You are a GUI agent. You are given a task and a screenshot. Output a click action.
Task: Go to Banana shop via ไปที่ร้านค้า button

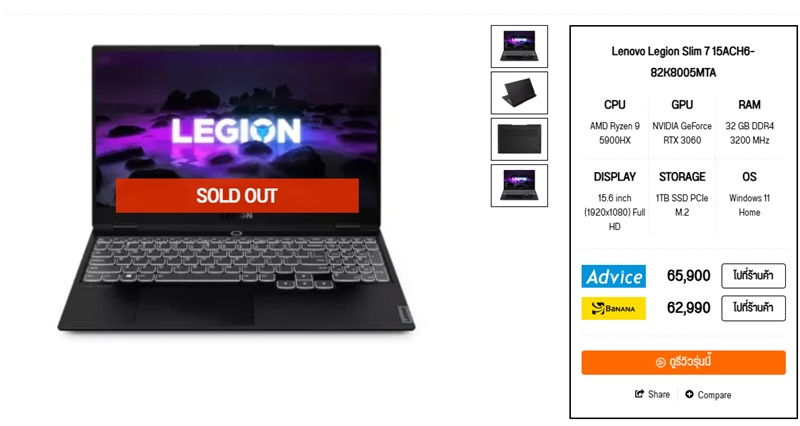pyautogui.click(x=753, y=308)
